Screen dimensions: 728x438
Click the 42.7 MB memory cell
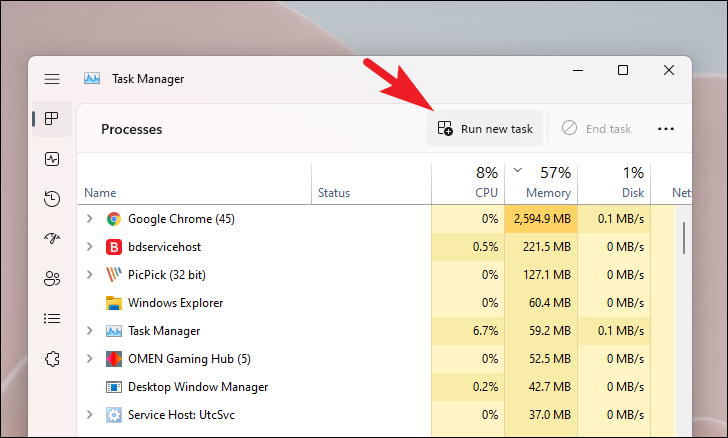point(541,387)
